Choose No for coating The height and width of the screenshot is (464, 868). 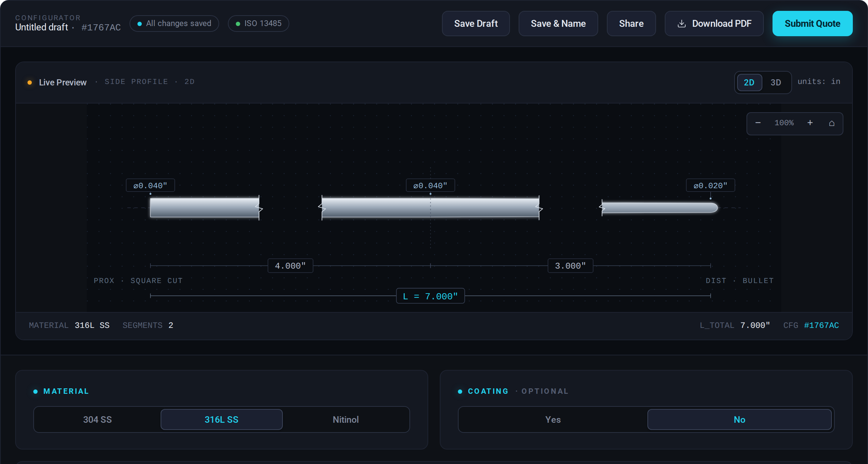click(x=739, y=419)
